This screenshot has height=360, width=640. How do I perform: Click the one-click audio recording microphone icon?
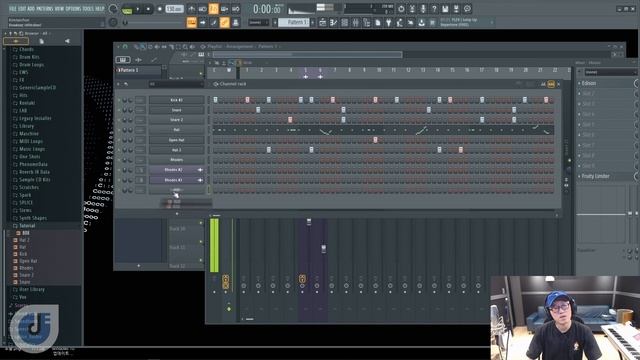pyautogui.click(x=423, y=9)
